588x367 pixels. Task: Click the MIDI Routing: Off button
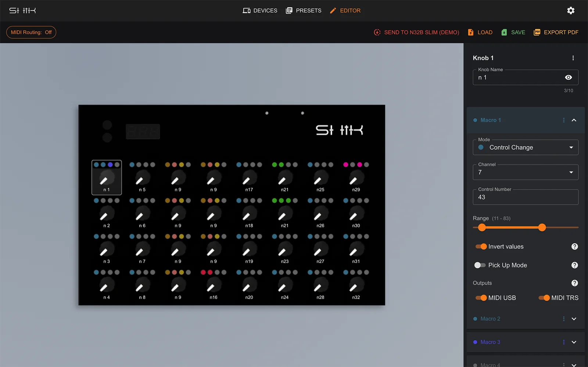31,32
